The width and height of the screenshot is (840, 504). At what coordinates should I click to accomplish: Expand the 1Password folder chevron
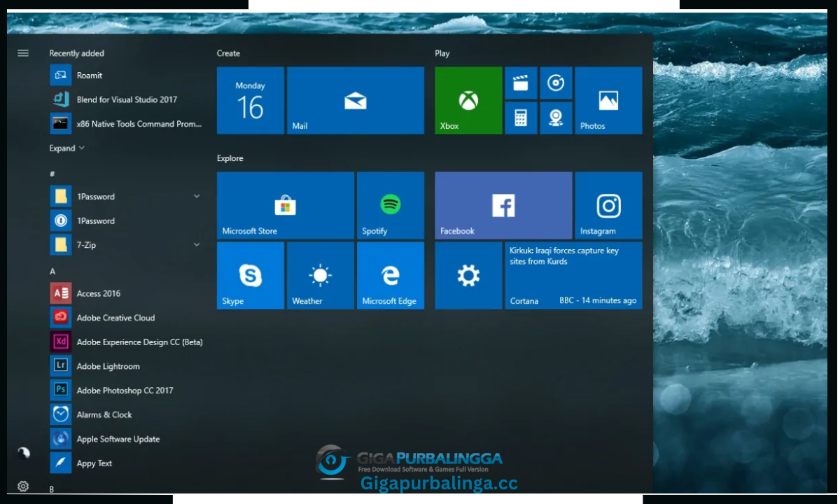197,197
